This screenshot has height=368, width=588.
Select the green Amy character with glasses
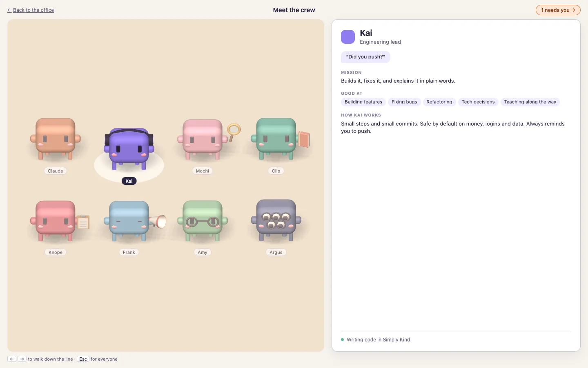(203, 221)
